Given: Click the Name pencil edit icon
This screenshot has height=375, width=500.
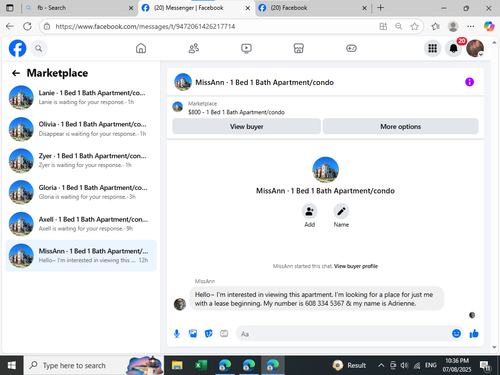Looking at the screenshot, I should [341, 211].
